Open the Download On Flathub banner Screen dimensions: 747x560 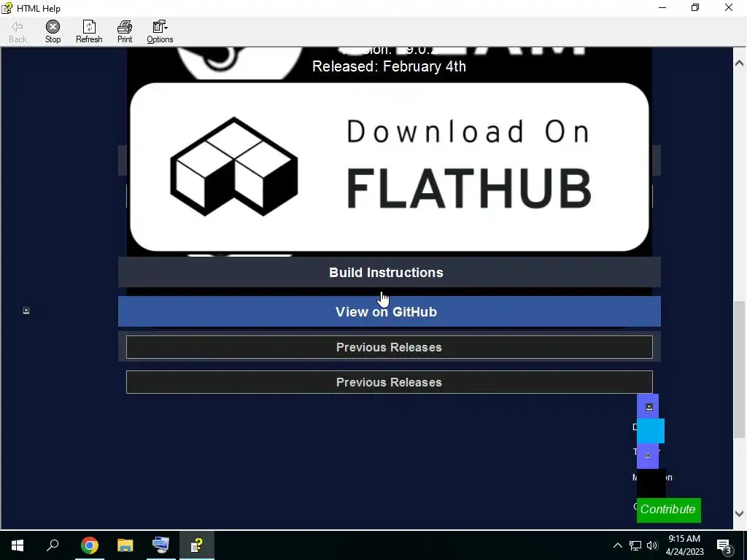point(390,167)
